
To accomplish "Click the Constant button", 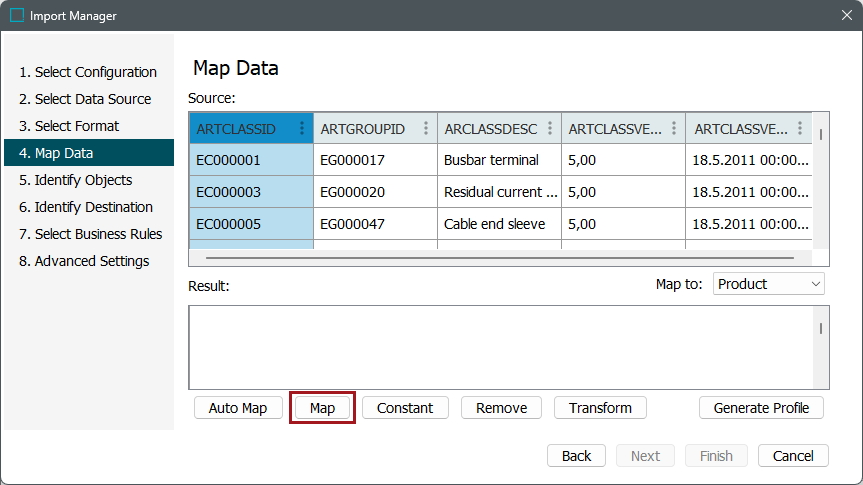I will [405, 408].
